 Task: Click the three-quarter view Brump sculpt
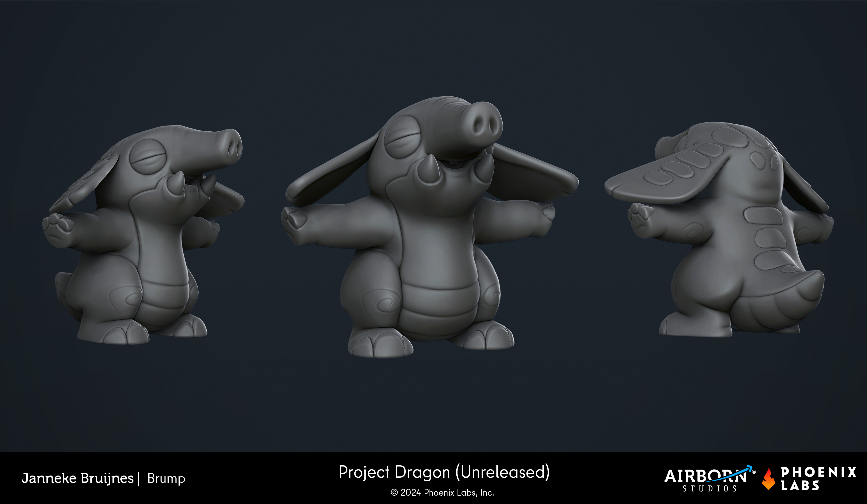pyautogui.click(x=143, y=235)
